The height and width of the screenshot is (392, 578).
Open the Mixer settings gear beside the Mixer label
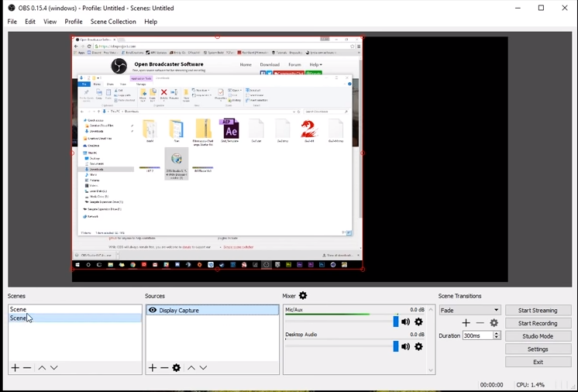(303, 295)
